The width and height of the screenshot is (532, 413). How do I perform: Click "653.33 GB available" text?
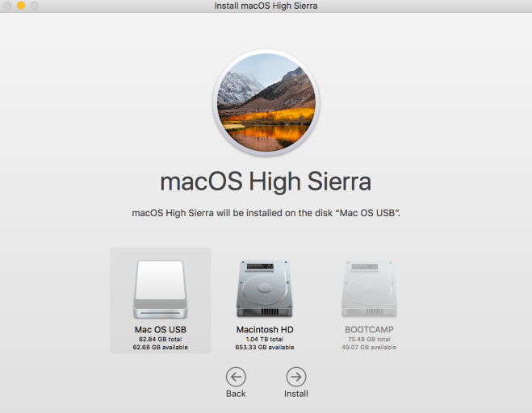(x=265, y=347)
